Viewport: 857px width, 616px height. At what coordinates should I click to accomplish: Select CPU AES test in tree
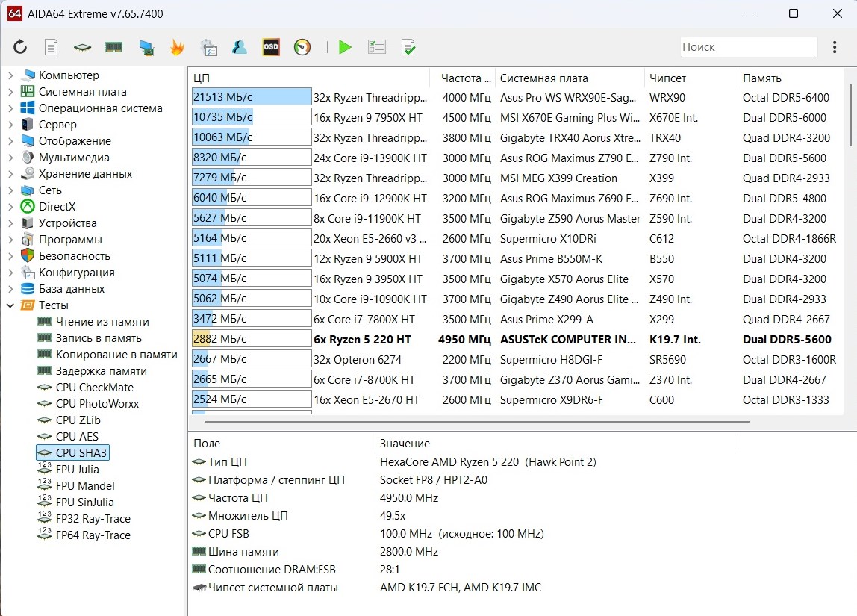[x=77, y=437]
